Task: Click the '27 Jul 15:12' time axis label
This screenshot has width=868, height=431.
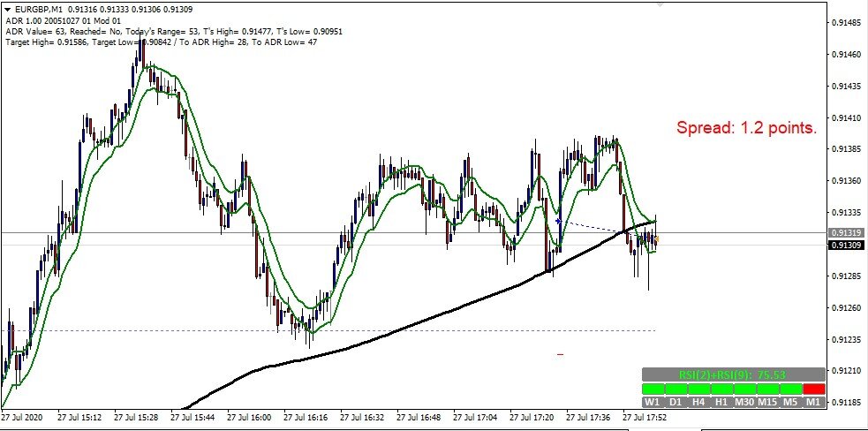Action: 79,417
